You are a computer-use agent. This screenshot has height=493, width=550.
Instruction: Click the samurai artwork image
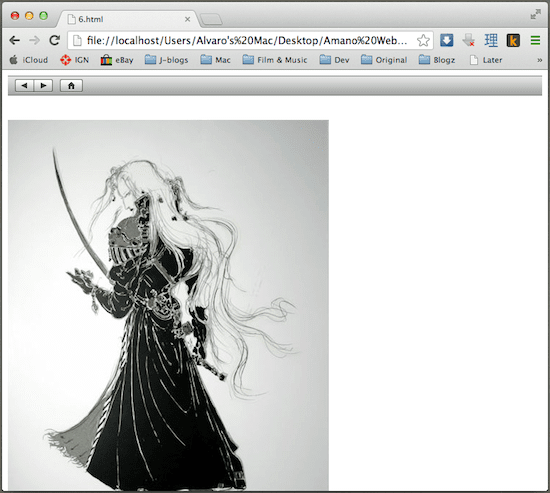click(168, 305)
